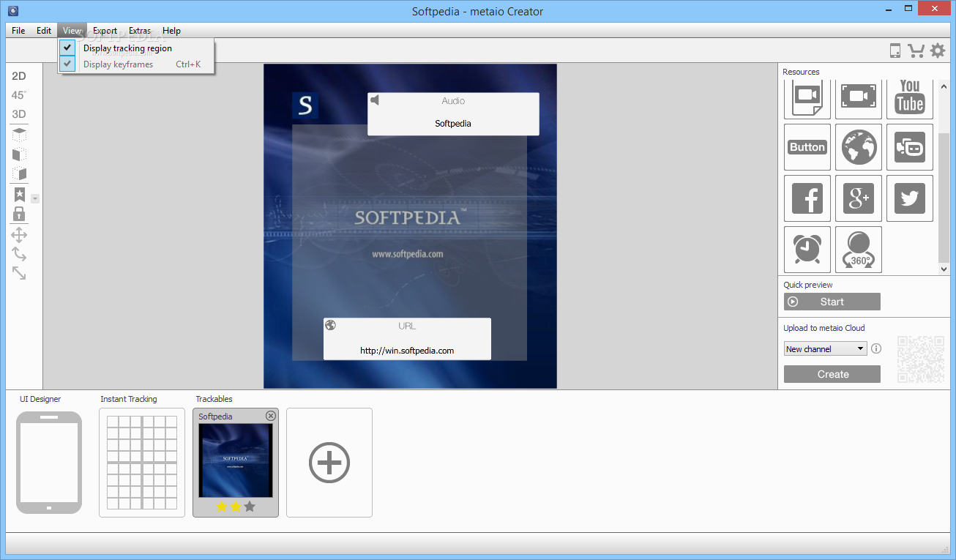Open the Export menu

coord(105,31)
